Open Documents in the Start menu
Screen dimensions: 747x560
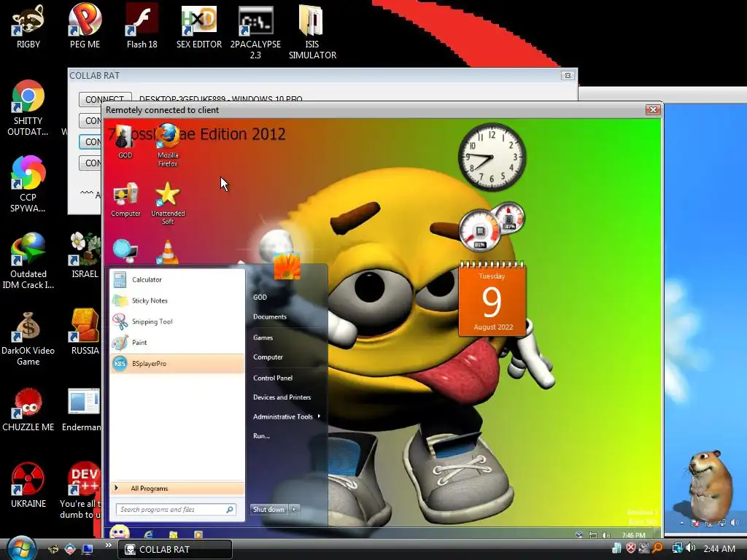pos(270,316)
